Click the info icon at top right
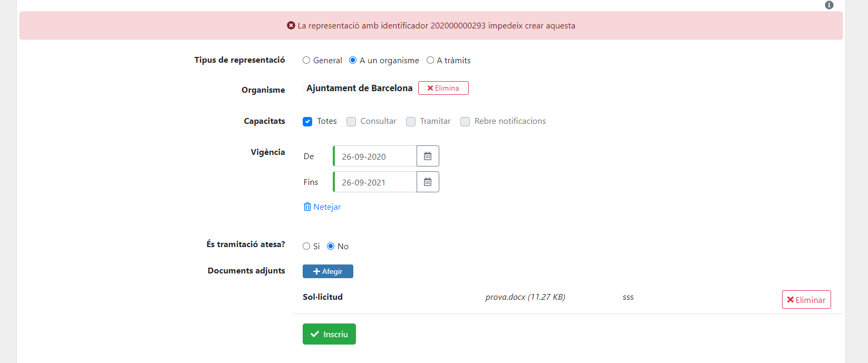This screenshot has width=868, height=363. pyautogui.click(x=829, y=5)
